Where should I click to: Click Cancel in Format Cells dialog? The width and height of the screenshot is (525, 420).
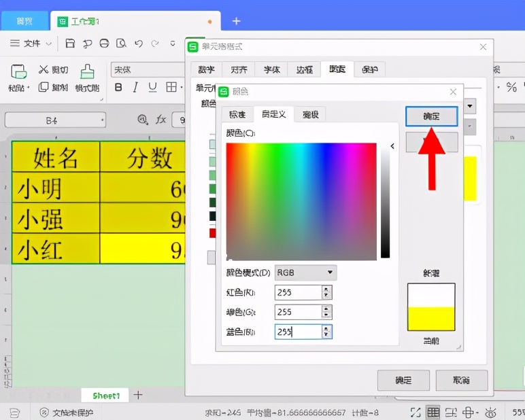click(462, 380)
